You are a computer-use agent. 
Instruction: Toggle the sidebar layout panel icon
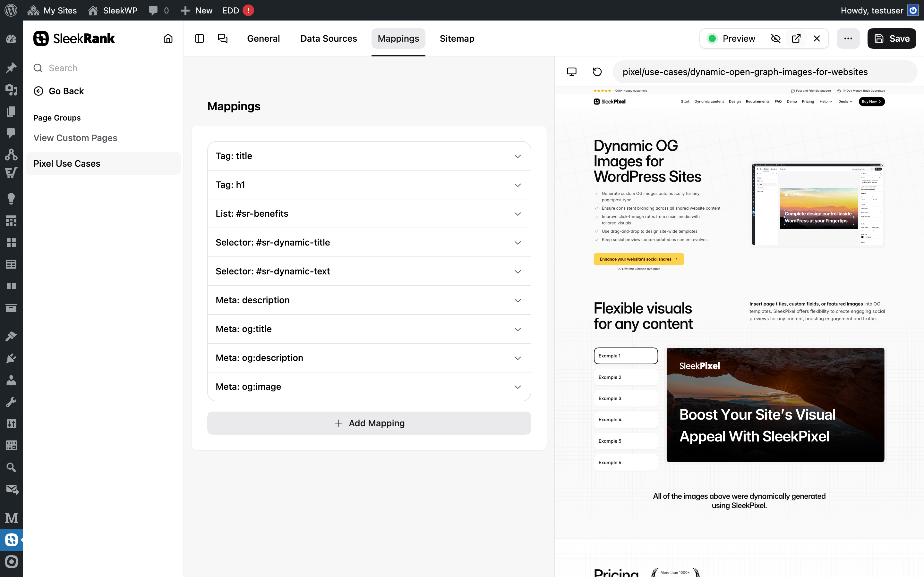199,38
